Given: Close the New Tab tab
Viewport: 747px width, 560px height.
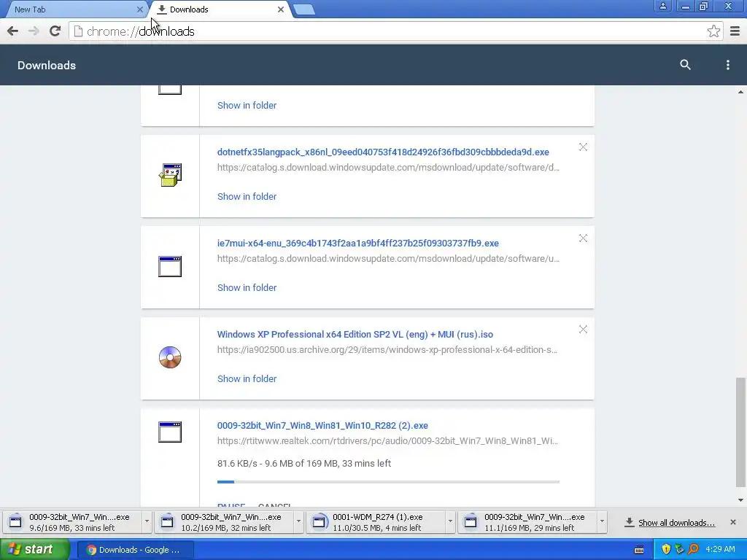Looking at the screenshot, I should (x=139, y=9).
